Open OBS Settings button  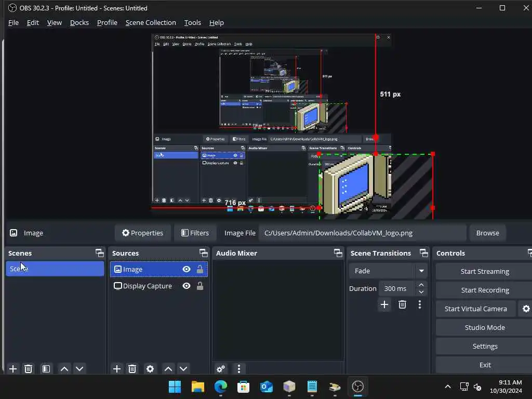point(485,346)
